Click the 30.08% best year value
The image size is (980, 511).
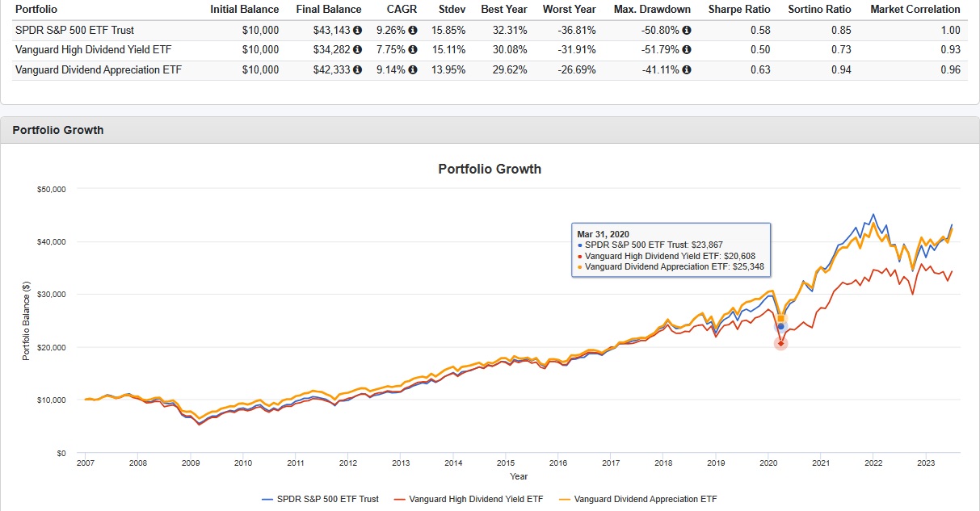coord(511,50)
